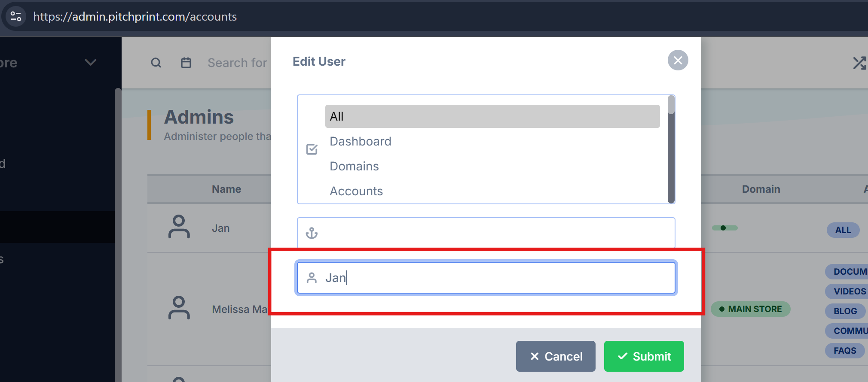Click the empty anchor input field
Image resolution: width=868 pixels, height=382 pixels.
pyautogui.click(x=494, y=233)
